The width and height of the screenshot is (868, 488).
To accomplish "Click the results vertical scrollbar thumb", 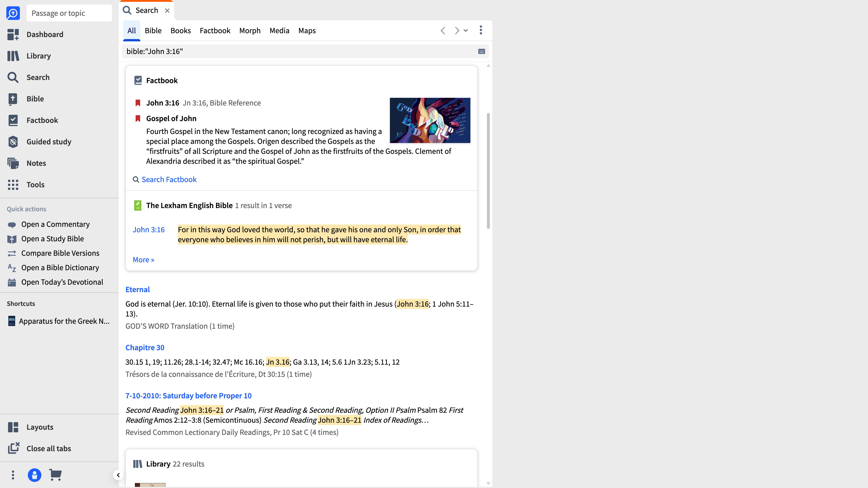I will coord(488,171).
